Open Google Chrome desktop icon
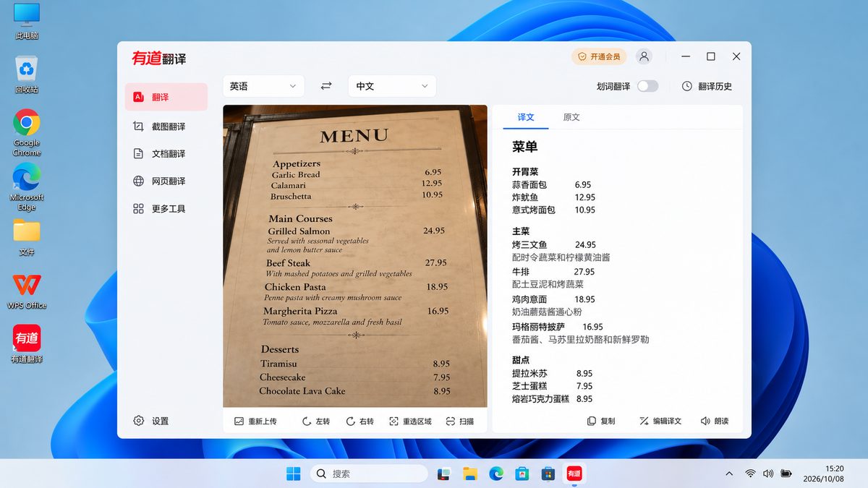This screenshot has height=488, width=868. pos(27,132)
